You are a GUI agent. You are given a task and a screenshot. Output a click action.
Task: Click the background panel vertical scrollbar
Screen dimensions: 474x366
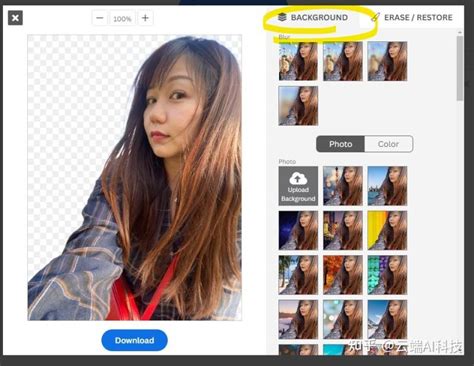460,68
